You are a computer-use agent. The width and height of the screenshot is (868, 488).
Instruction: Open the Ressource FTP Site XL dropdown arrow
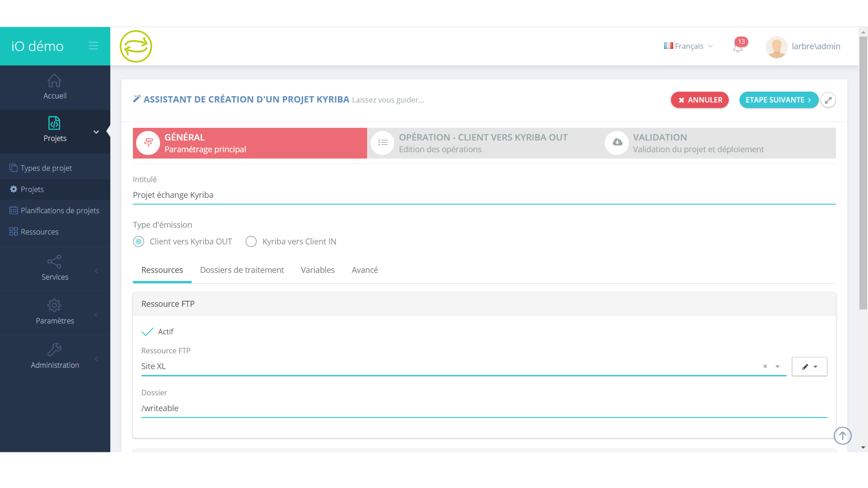pyautogui.click(x=778, y=366)
